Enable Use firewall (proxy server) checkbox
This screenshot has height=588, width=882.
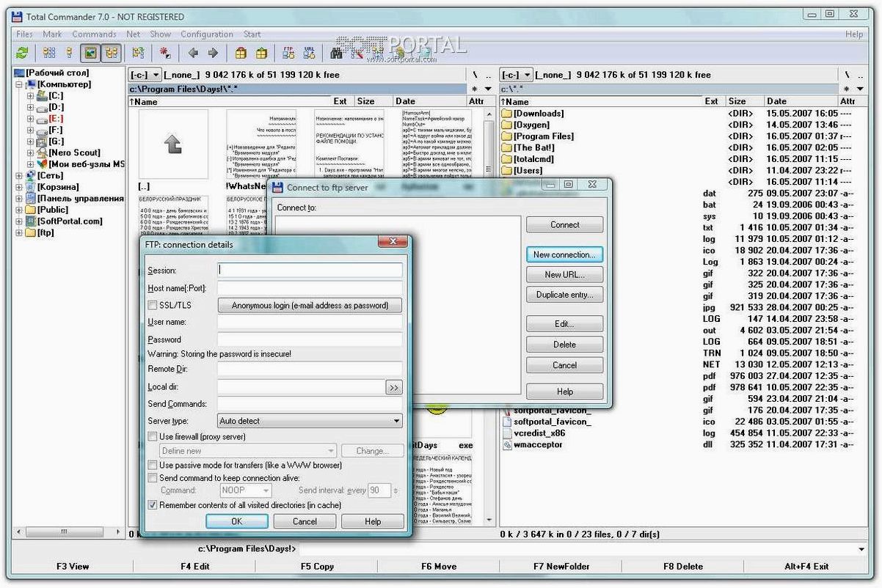pyautogui.click(x=153, y=436)
